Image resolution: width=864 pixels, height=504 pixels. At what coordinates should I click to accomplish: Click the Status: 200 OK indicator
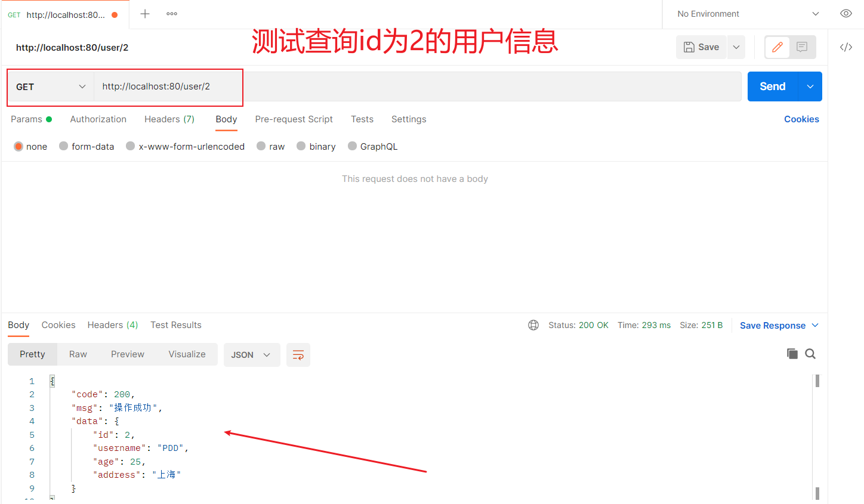click(578, 325)
